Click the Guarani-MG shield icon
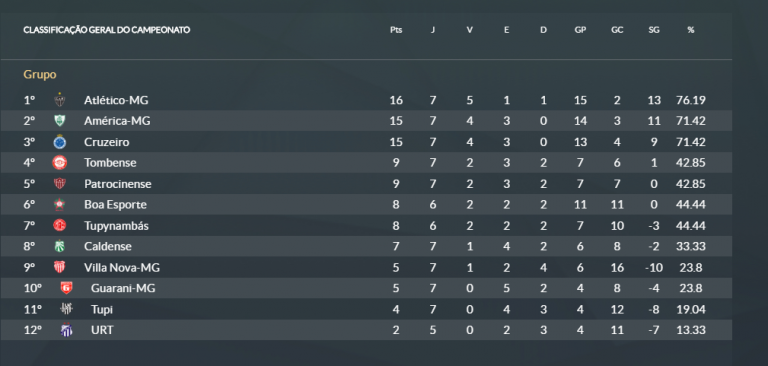Viewport: 768px width, 366px height. click(x=66, y=288)
